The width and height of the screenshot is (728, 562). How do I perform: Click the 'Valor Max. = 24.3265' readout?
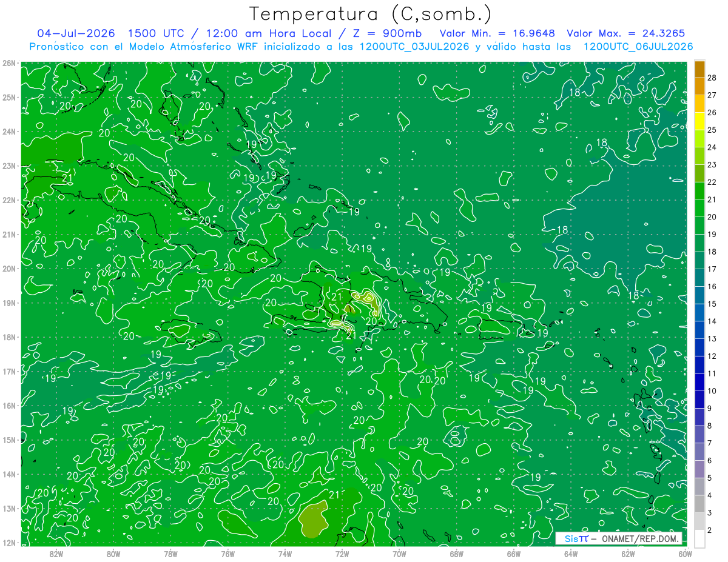(626, 33)
